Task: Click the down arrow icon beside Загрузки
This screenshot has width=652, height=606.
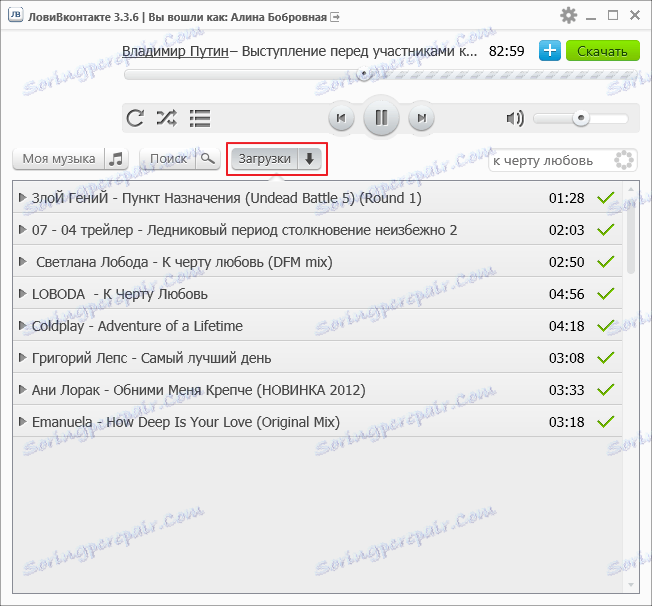Action: [309, 158]
